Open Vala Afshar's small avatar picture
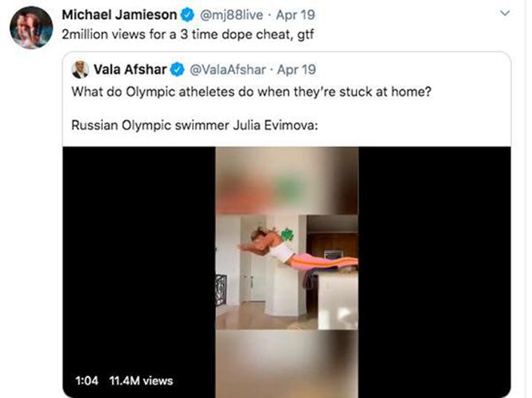 80,69
